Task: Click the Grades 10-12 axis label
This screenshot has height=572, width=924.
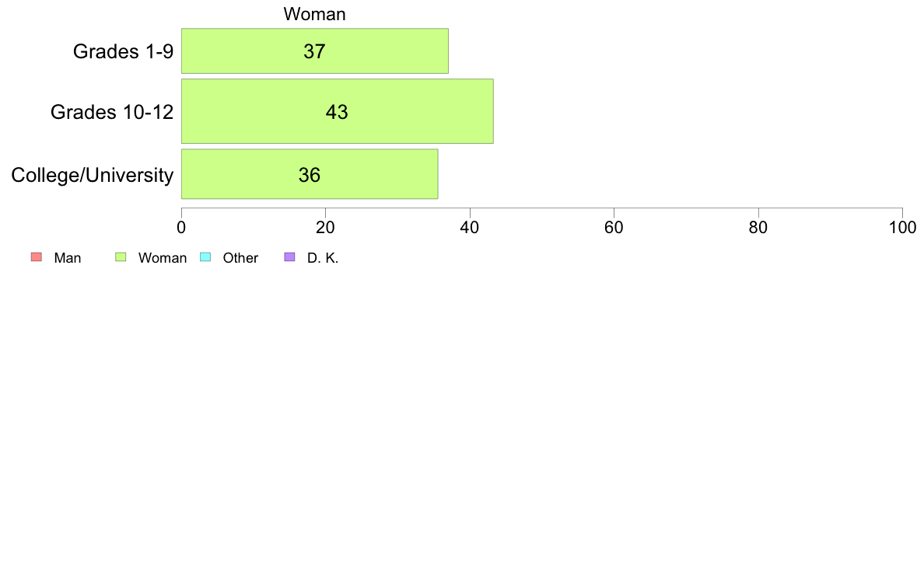Action: (x=112, y=112)
